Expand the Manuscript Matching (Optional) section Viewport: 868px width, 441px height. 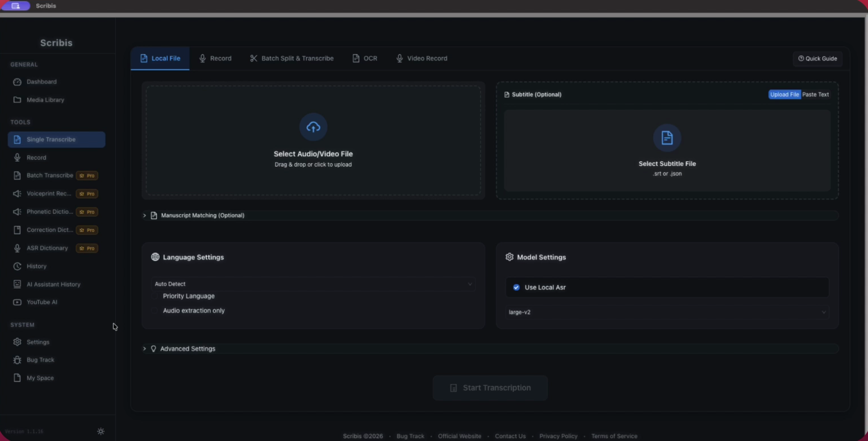[x=490, y=215]
